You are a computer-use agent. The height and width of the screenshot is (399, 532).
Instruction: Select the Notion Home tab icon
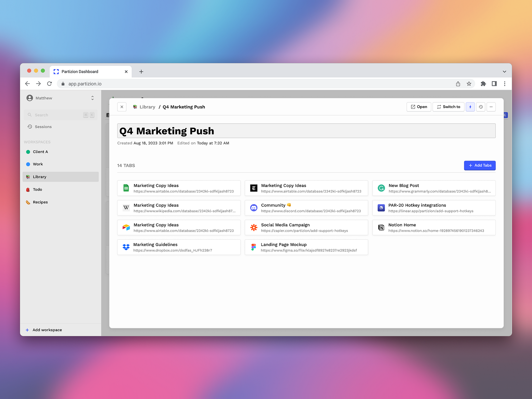click(x=381, y=227)
